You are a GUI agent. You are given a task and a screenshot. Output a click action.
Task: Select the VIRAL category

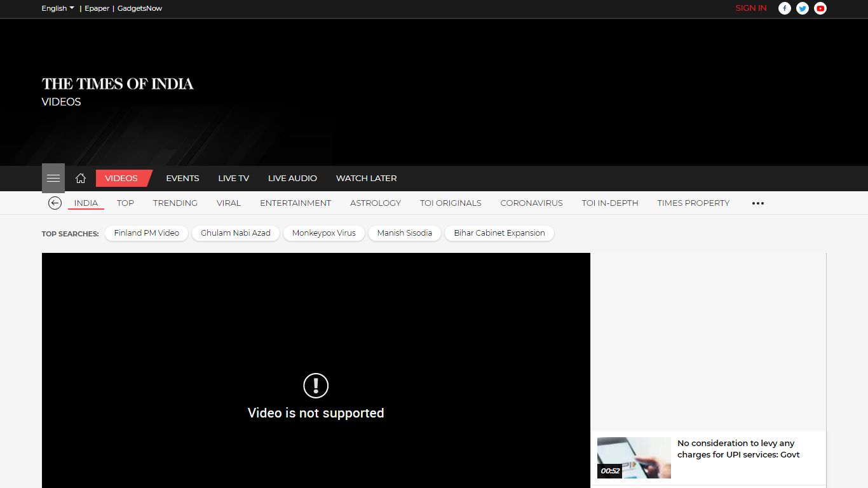(229, 203)
